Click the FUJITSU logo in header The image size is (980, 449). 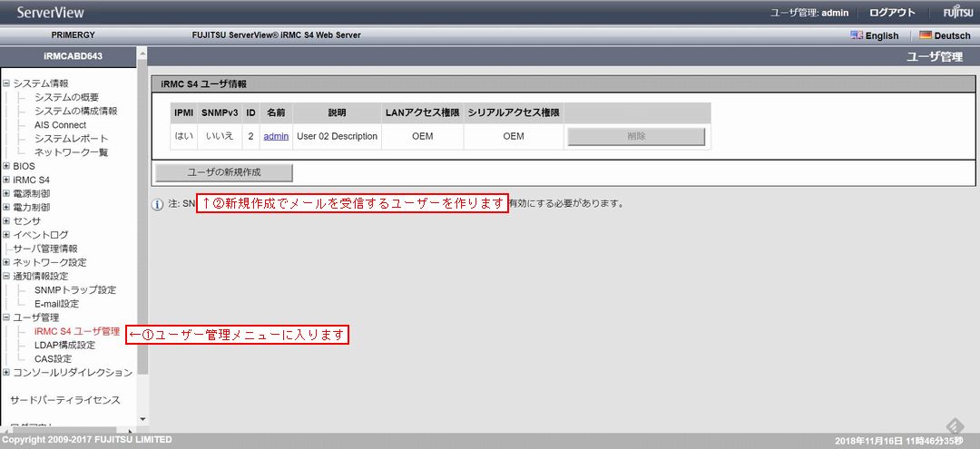tap(957, 13)
